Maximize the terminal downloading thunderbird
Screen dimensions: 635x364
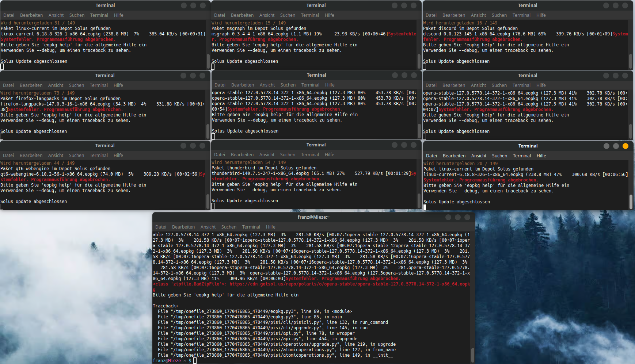click(x=404, y=145)
